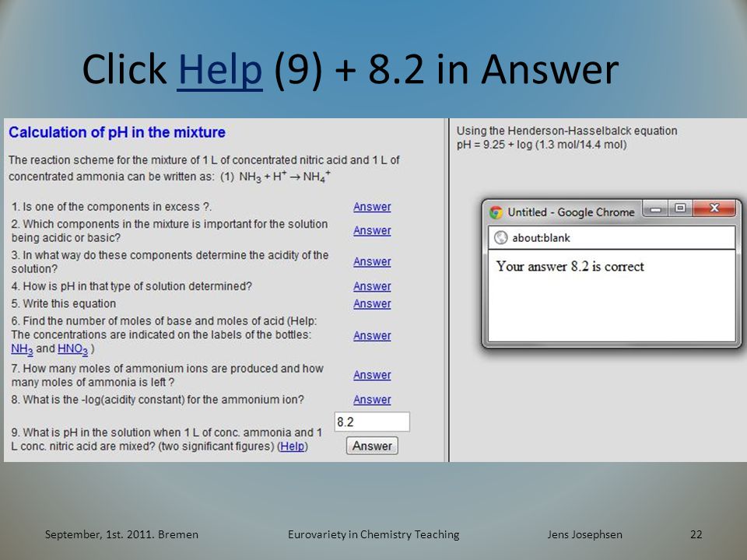
Task: Open Answer link for question 8
Action: pyautogui.click(x=372, y=400)
